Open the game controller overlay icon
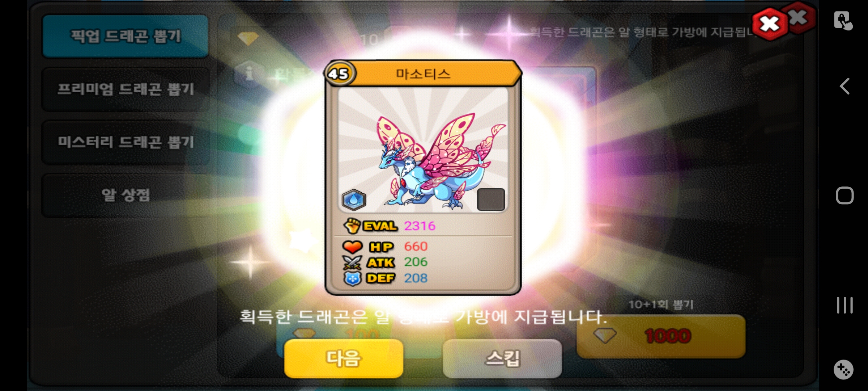Viewport: 868px width, 391px height. point(844,370)
